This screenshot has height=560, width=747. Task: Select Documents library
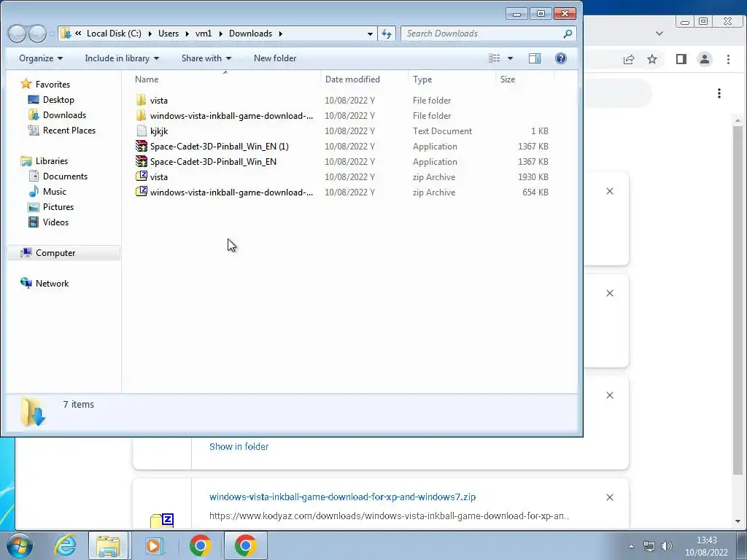[65, 176]
